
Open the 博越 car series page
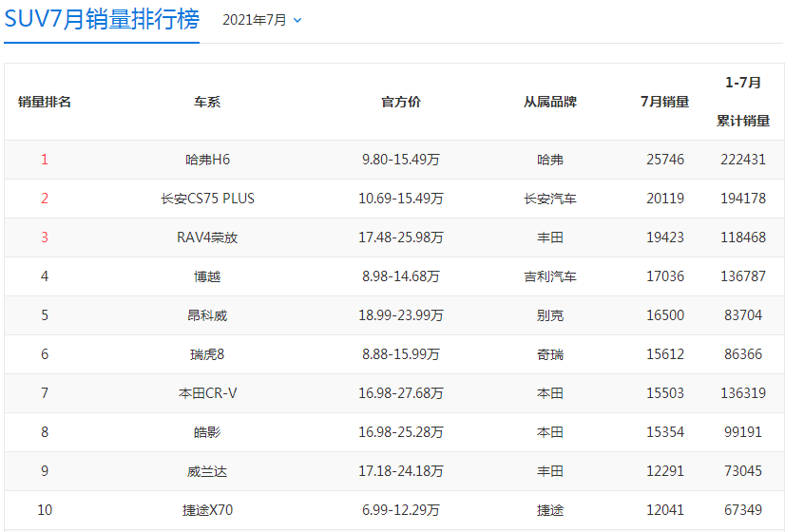click(208, 276)
